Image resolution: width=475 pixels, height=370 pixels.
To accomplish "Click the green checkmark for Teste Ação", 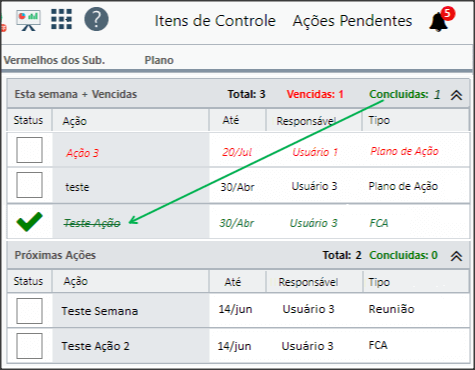I will point(29,222).
